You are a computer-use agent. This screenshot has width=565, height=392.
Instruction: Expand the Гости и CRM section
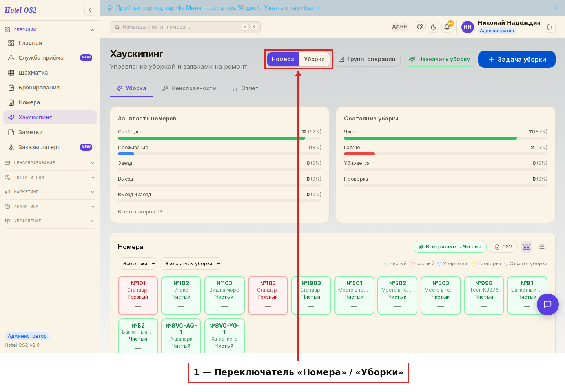(50, 177)
